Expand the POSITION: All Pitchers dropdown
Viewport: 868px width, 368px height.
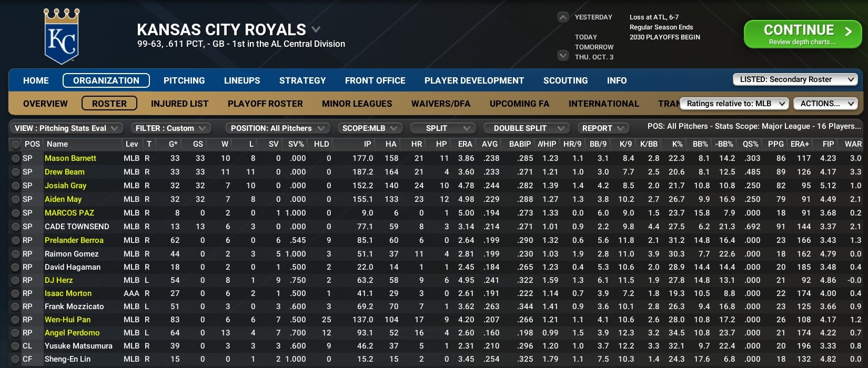pos(277,128)
